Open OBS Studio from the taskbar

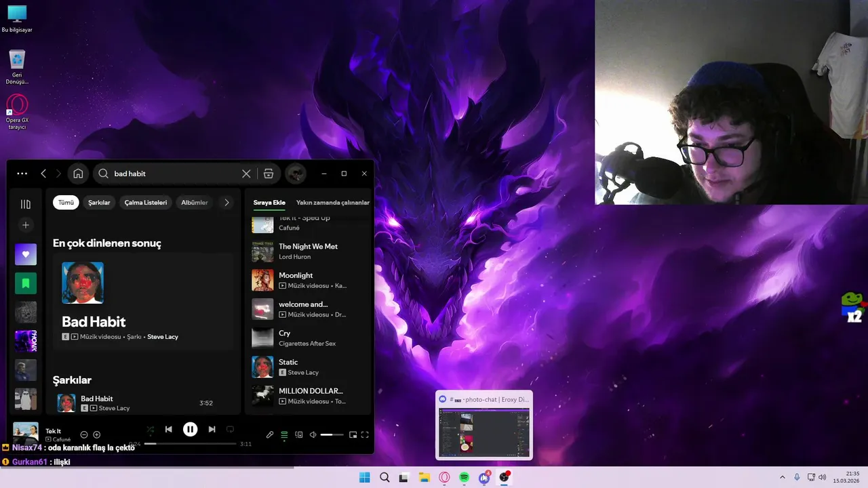tap(504, 477)
